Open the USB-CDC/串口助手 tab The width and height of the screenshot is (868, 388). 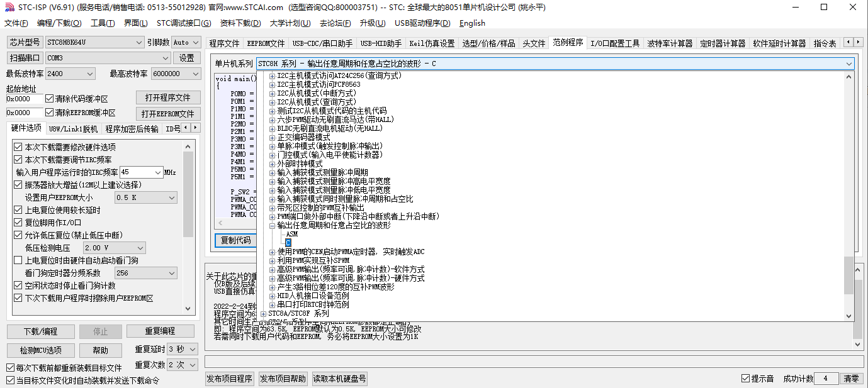322,43
